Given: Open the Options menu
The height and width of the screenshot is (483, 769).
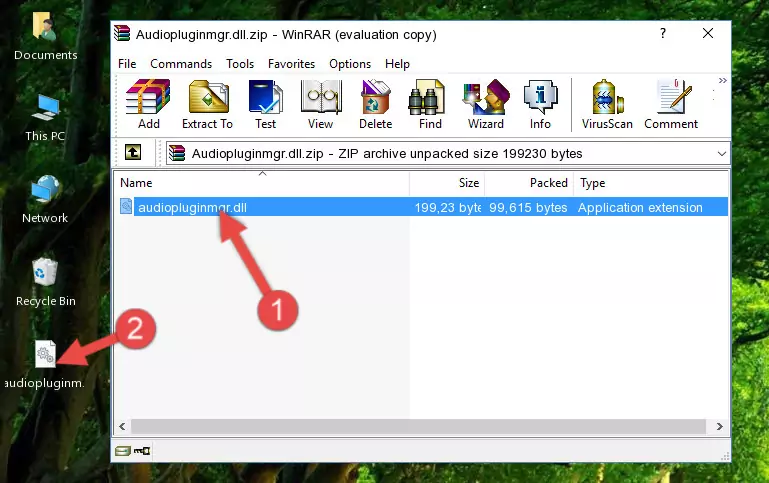Looking at the screenshot, I should [x=350, y=64].
